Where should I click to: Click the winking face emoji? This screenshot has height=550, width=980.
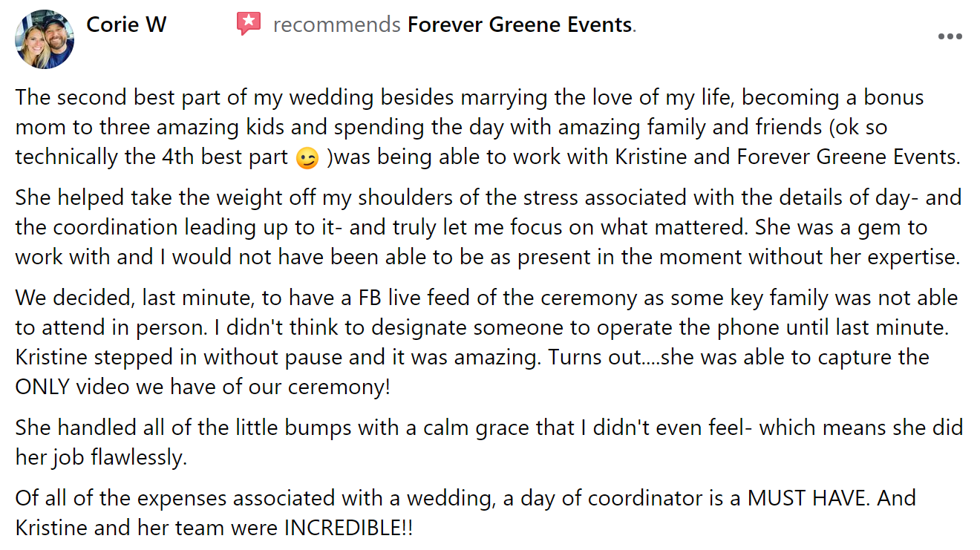click(307, 158)
